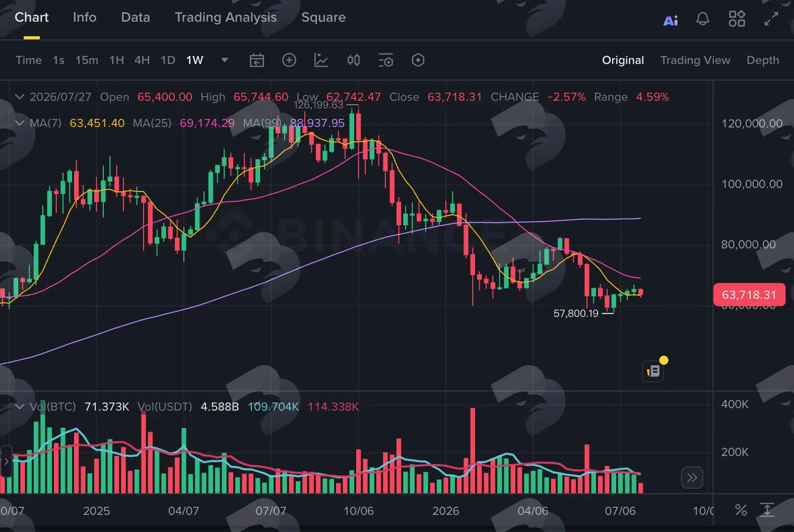Open the drawing tools line-chart icon
This screenshot has height=532, width=794.
point(321,60)
